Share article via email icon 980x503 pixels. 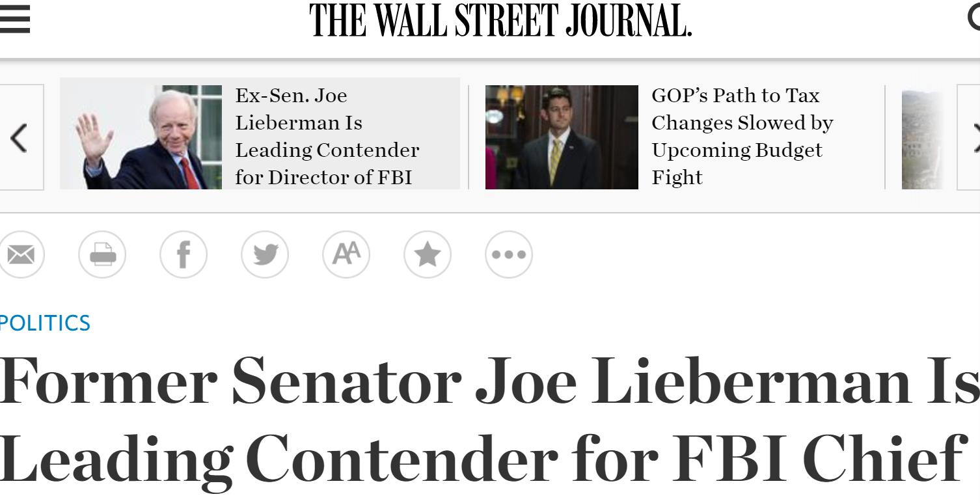pyautogui.click(x=21, y=254)
